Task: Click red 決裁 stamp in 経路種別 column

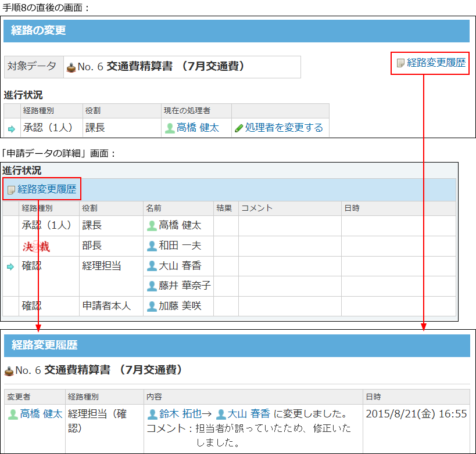Action: [x=36, y=247]
